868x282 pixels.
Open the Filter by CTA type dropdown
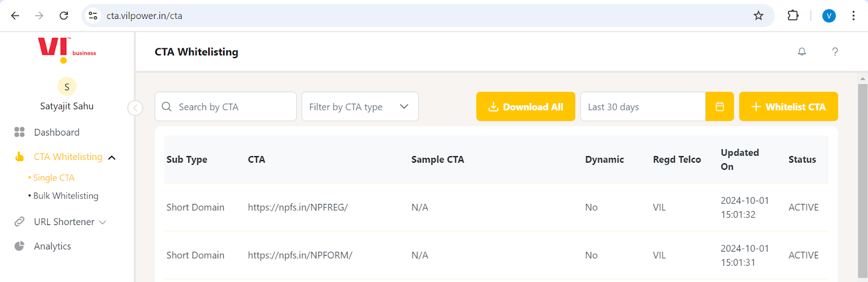tap(360, 106)
